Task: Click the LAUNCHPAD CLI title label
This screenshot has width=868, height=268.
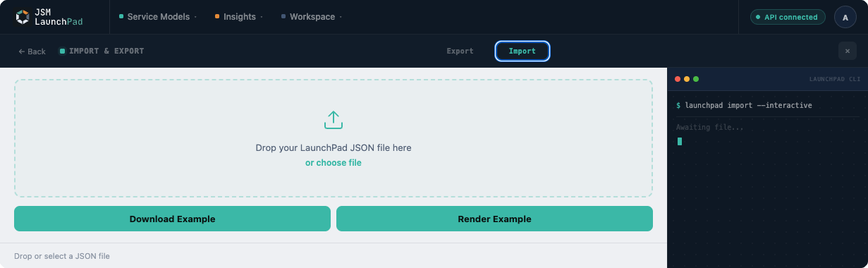Action: pyautogui.click(x=835, y=80)
